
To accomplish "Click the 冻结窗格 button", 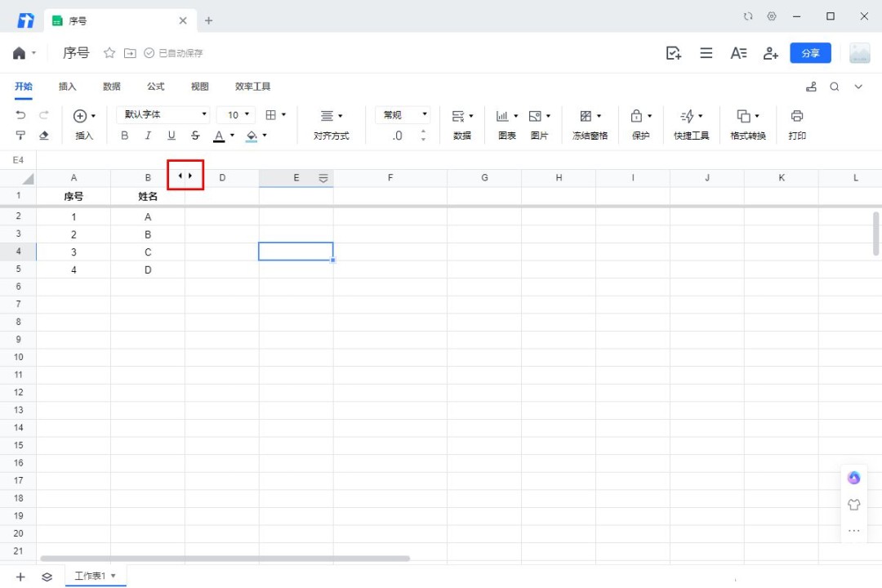I will tap(590, 125).
